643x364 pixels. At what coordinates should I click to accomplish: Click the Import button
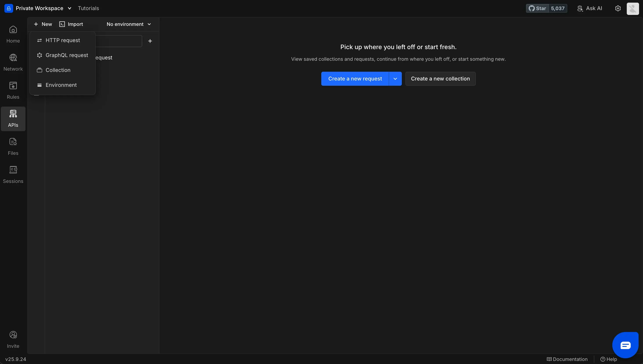point(71,24)
